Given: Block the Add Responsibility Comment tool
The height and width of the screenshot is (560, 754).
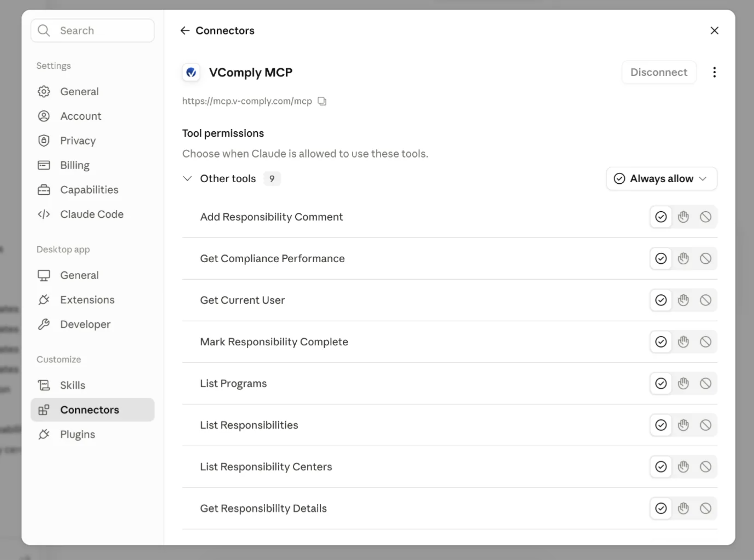Looking at the screenshot, I should 706,217.
